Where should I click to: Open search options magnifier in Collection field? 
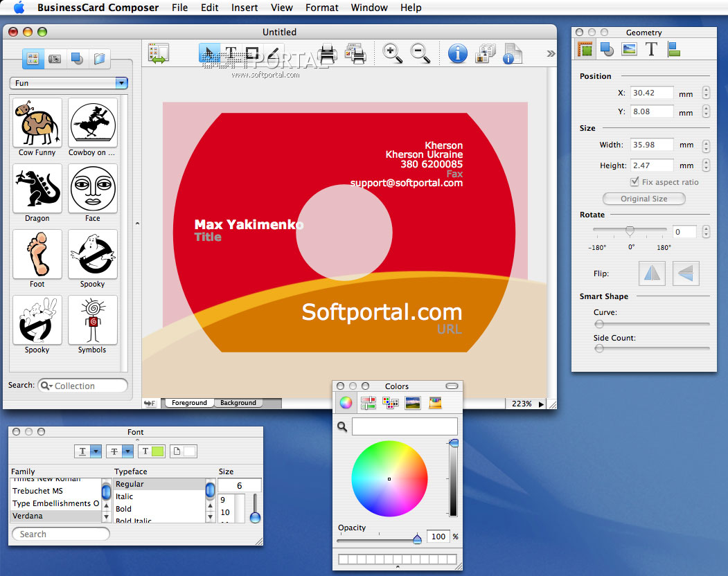coord(46,386)
